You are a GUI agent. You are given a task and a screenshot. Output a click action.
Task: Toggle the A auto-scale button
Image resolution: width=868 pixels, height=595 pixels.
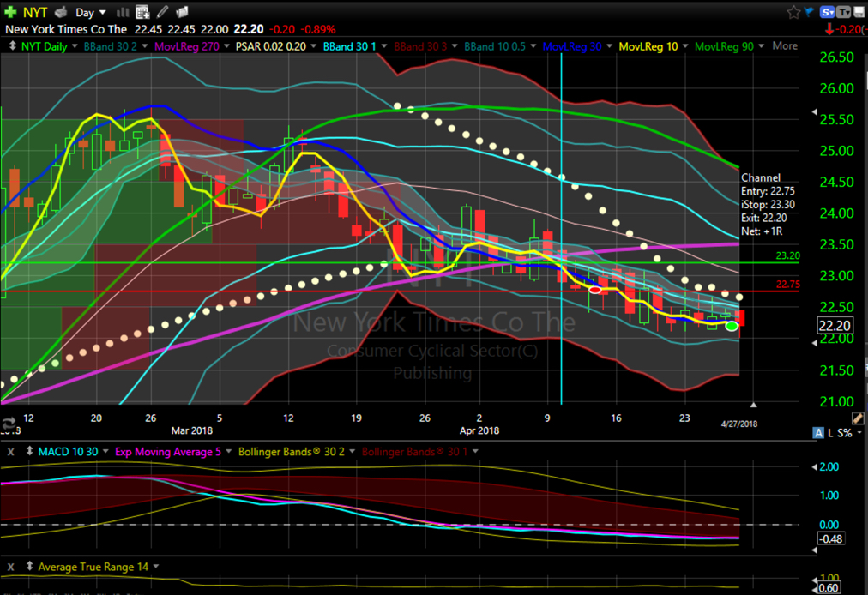(819, 433)
